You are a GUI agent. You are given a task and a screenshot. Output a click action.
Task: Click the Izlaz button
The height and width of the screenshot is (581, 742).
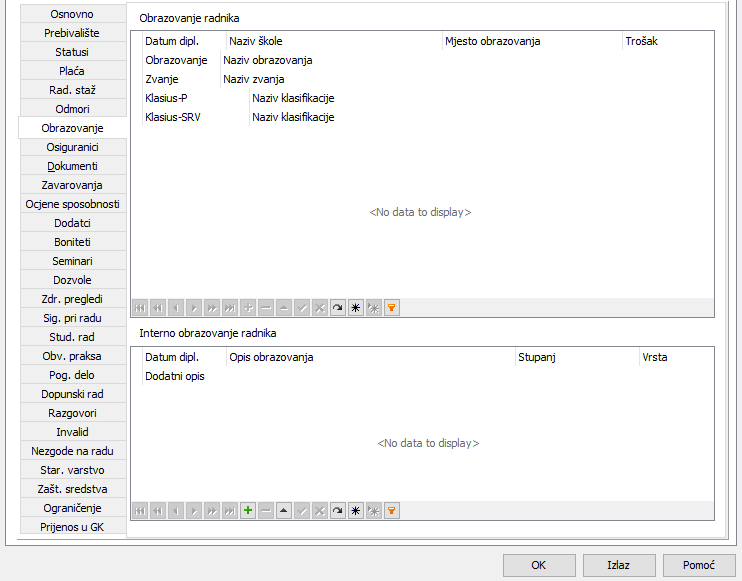point(619,565)
